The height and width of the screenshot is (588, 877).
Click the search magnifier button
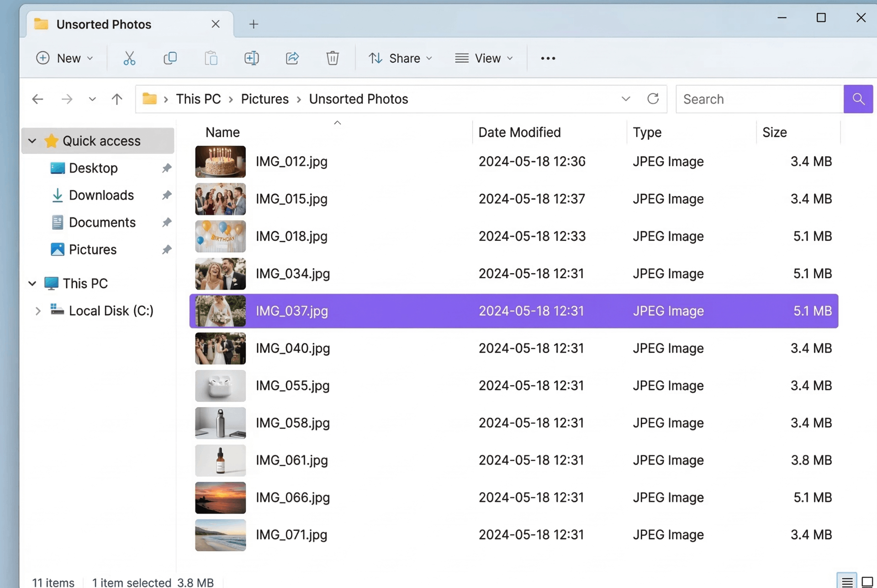pos(858,99)
